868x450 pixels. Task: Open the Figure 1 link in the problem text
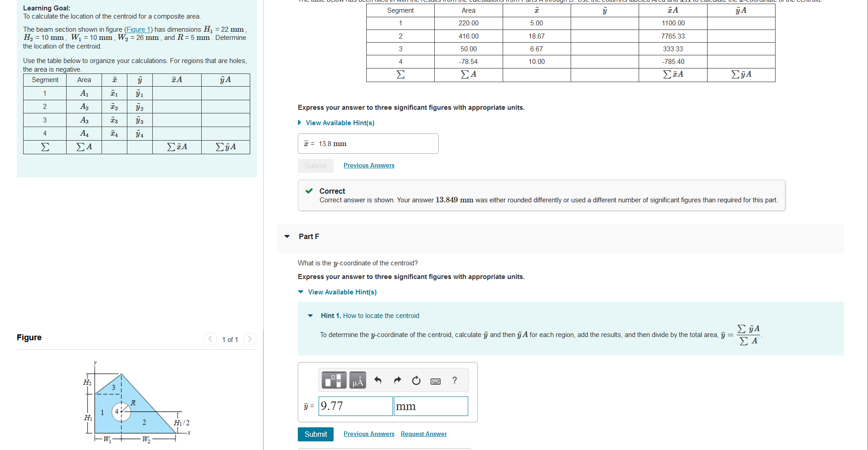(x=138, y=29)
